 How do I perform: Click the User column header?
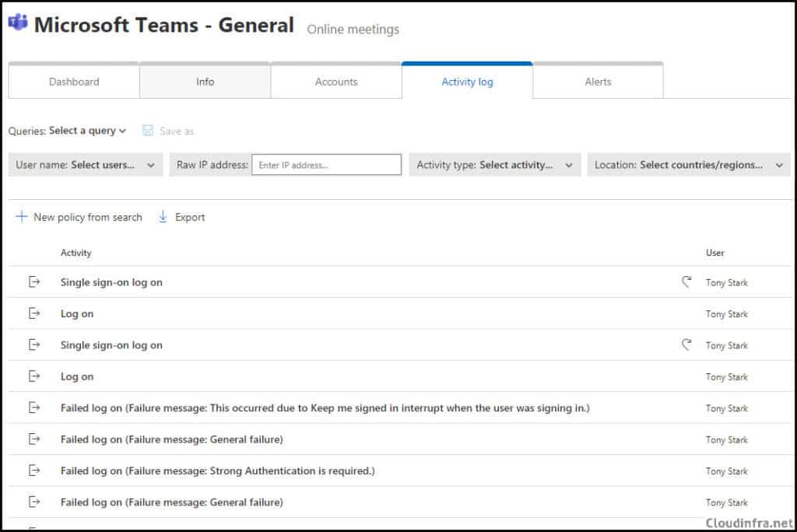[714, 253]
